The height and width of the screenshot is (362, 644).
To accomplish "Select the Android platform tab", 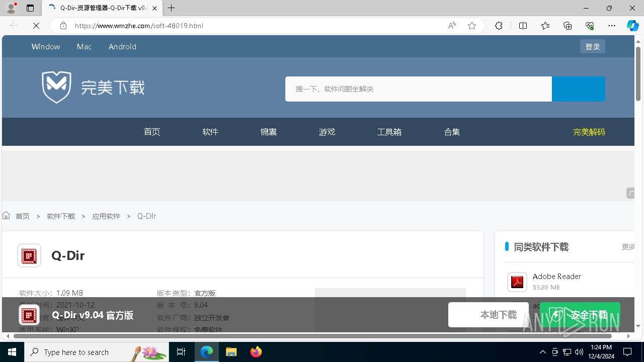I will coord(122,46).
